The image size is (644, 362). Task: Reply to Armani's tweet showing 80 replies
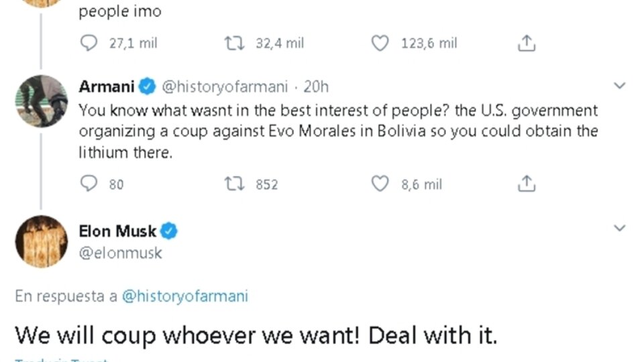pyautogui.click(x=89, y=184)
